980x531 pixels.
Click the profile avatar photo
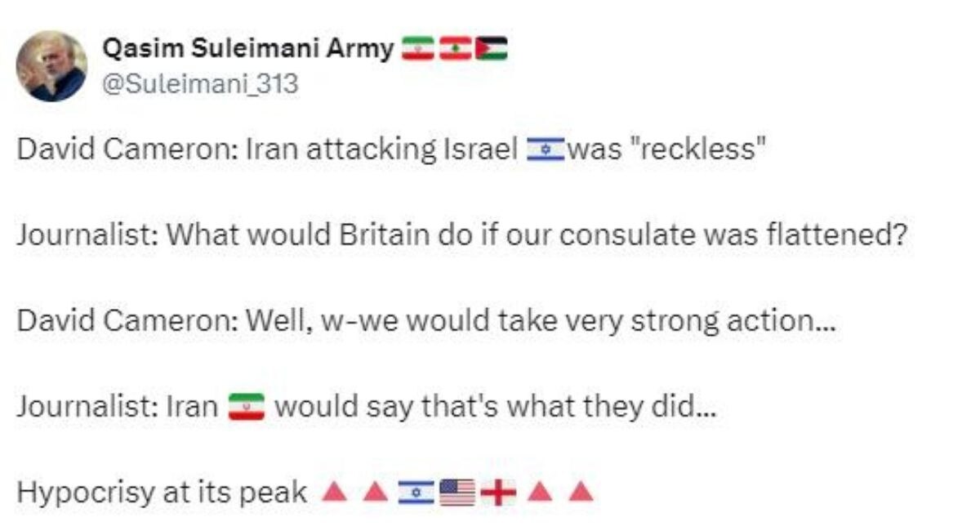pyautogui.click(x=51, y=66)
